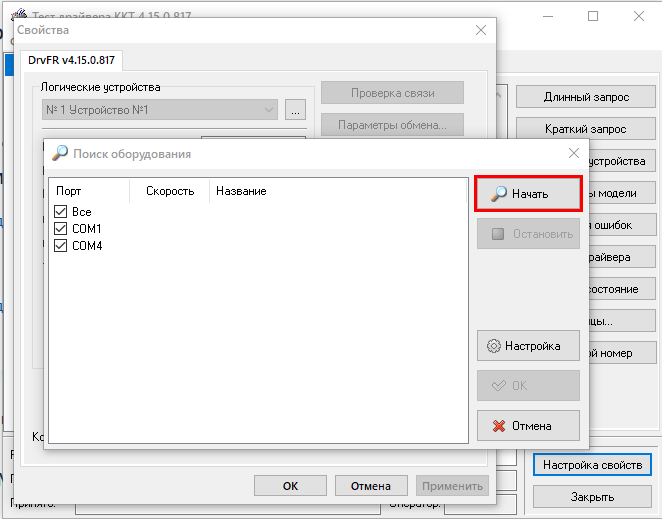The height and width of the screenshot is (519, 662).
Task: Click the magnifier icon in Поиск оборудования title
Action: tap(60, 154)
